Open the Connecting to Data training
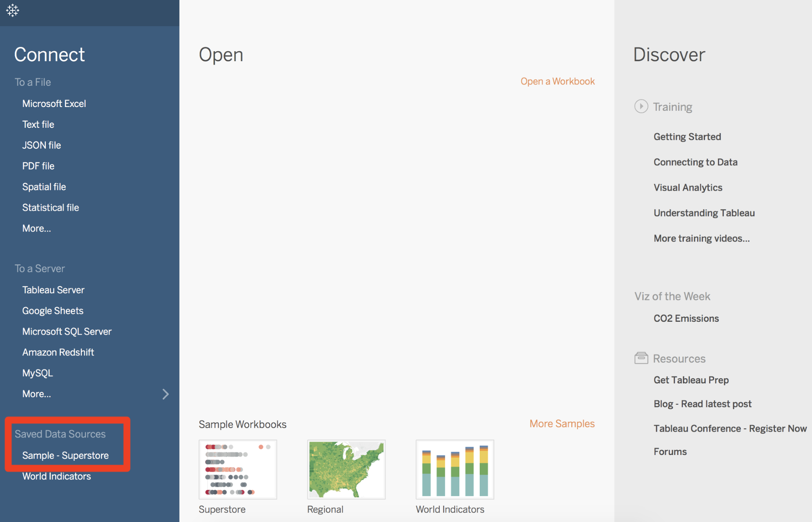Viewport: 812px width, 522px height. [x=695, y=162]
